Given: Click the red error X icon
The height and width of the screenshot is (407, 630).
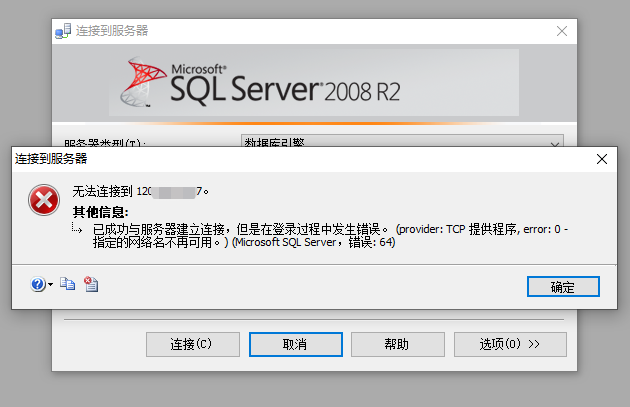Looking at the screenshot, I should tap(44, 200).
